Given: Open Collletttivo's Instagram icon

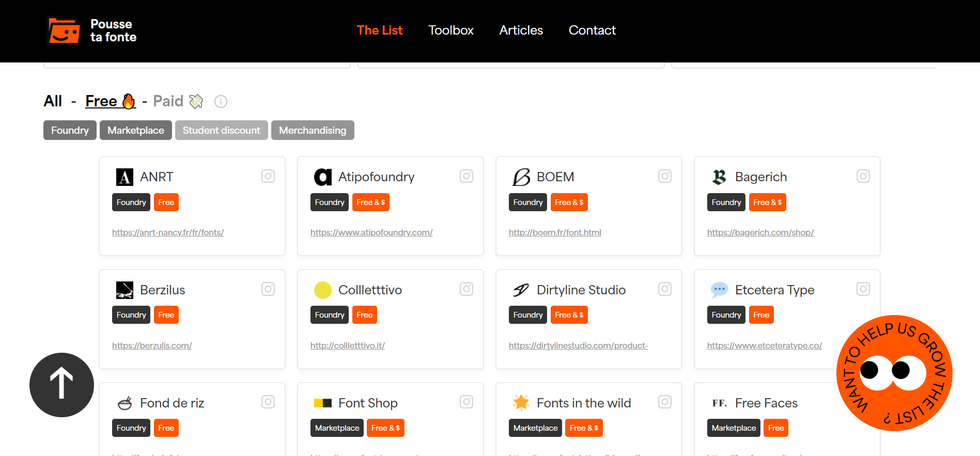Looking at the screenshot, I should point(466,289).
